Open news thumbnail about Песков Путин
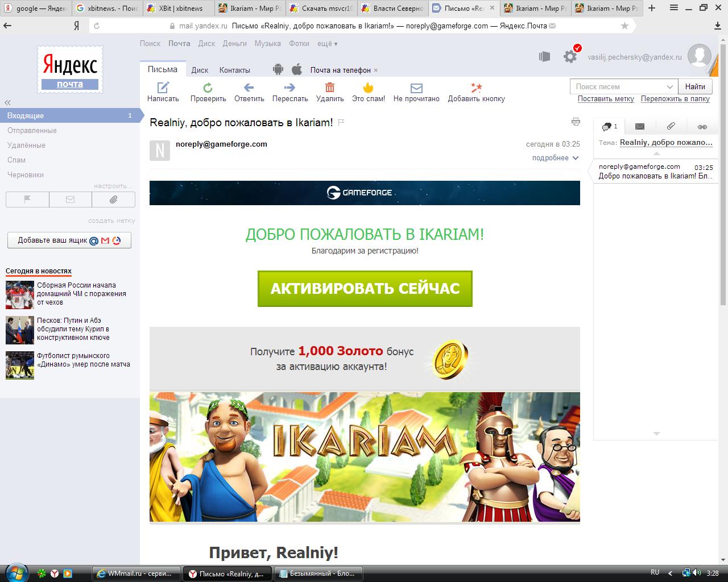 tap(20, 330)
